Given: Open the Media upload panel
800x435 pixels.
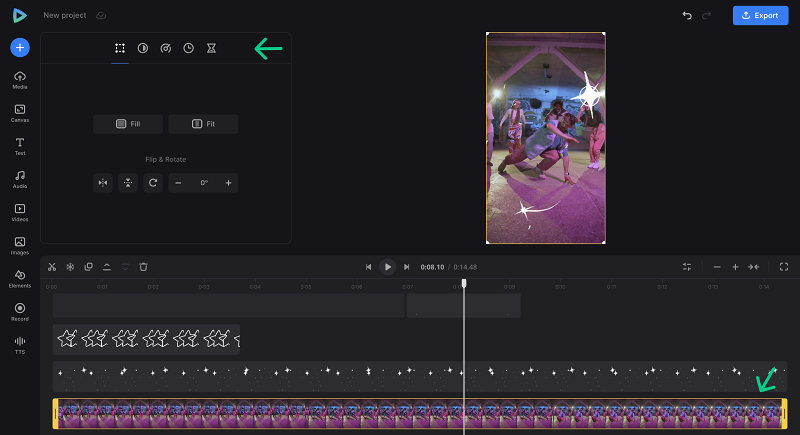Looking at the screenshot, I should tap(20, 80).
